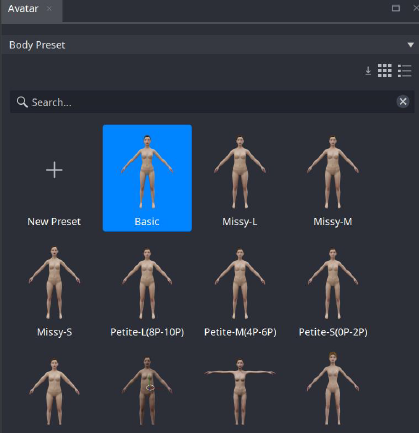Viewport: 419px width, 433px height.
Task: Click into the Search input field
Action: pyautogui.click(x=212, y=102)
